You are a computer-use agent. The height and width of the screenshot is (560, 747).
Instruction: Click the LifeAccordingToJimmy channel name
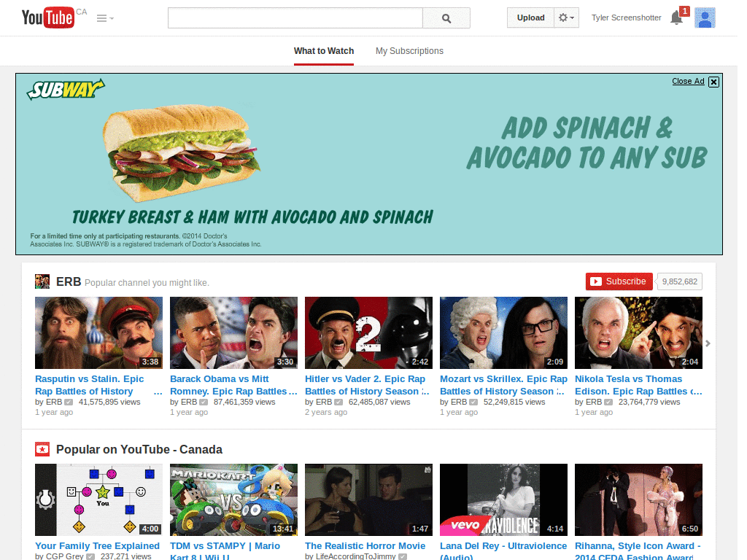coord(355,556)
